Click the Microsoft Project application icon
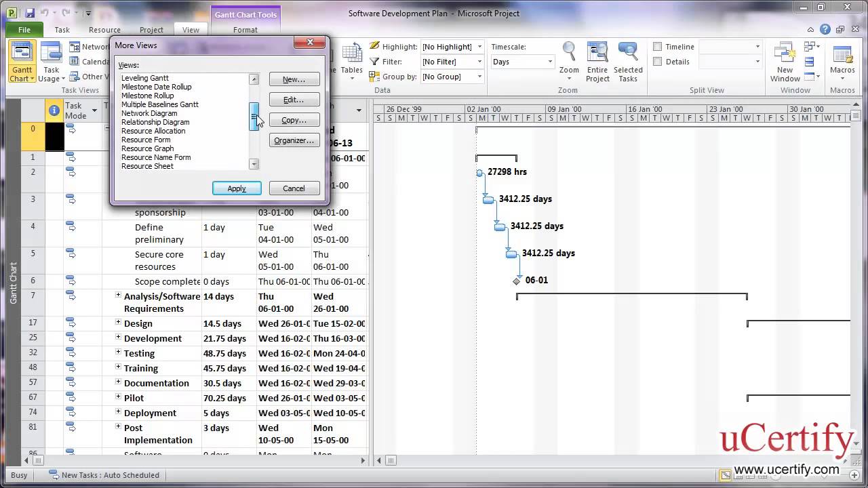Viewport: 868px width, 488px height. pos(12,13)
